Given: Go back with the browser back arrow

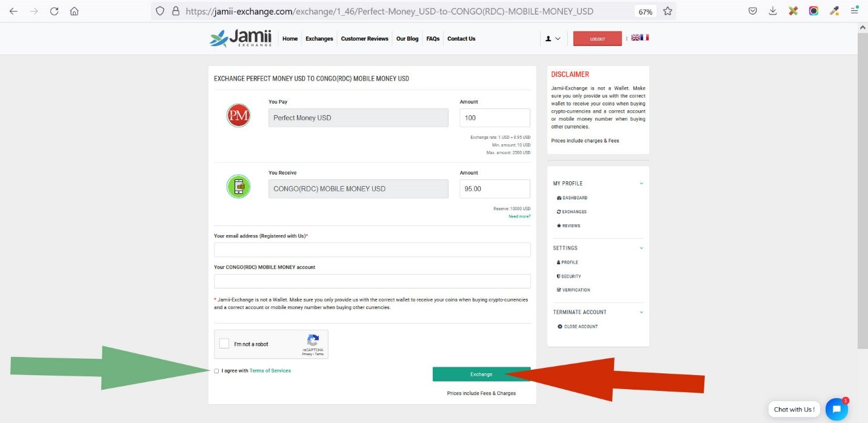Looking at the screenshot, I should pyautogui.click(x=13, y=11).
